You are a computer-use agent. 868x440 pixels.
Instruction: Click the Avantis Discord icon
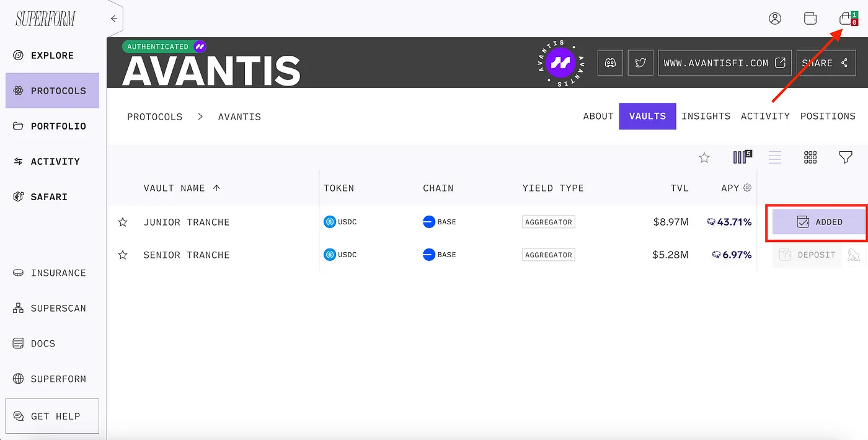[610, 63]
